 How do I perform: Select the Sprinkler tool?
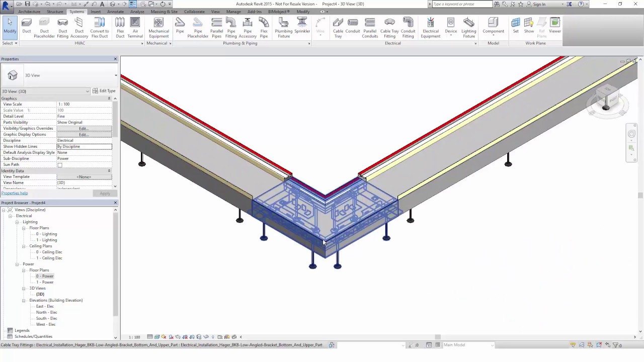(302, 27)
